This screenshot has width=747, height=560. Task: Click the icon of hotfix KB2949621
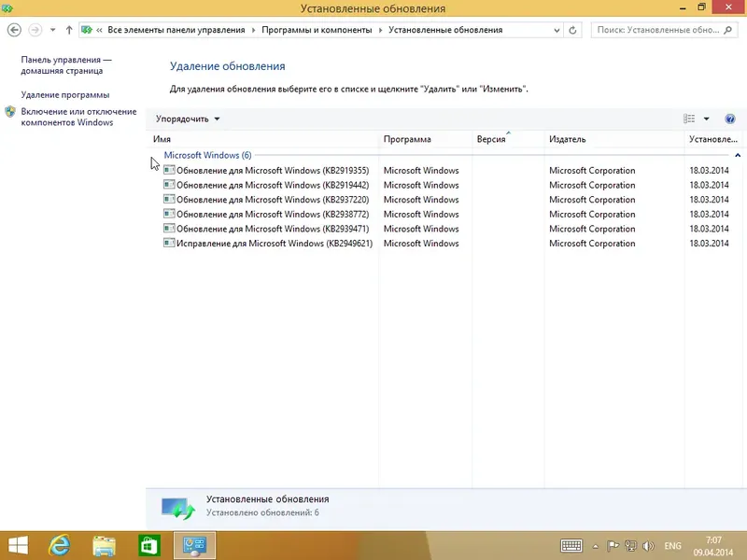(x=169, y=243)
